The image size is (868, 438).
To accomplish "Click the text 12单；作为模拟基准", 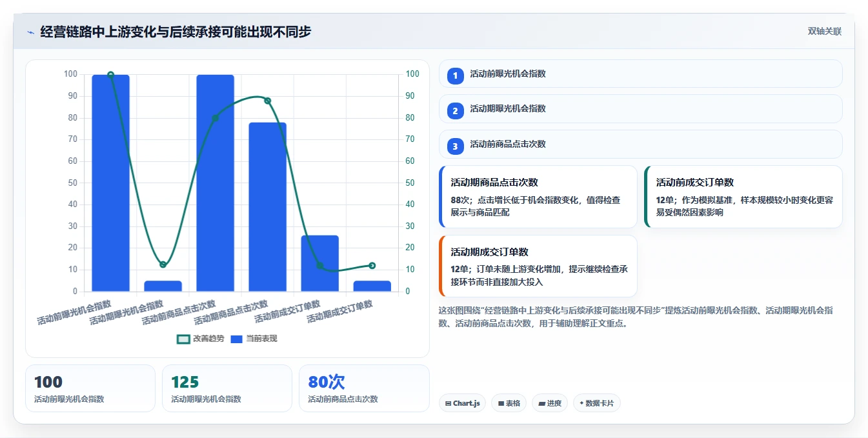I will (696, 200).
